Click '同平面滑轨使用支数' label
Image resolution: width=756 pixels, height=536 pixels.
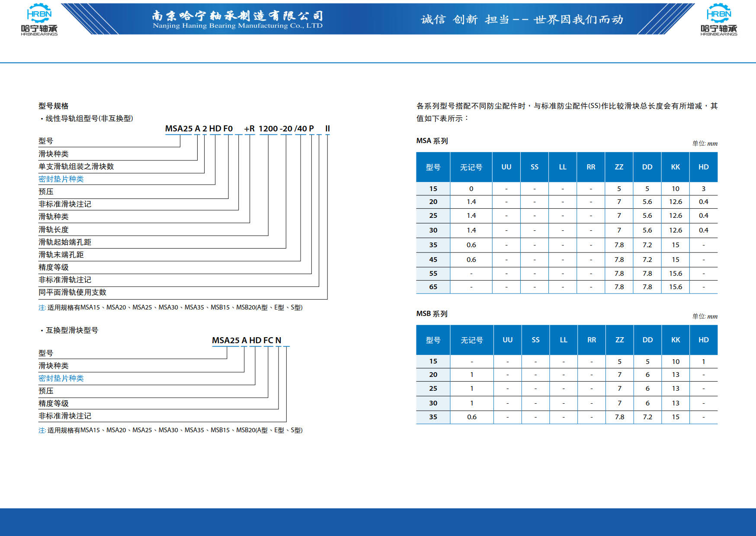coord(72,292)
